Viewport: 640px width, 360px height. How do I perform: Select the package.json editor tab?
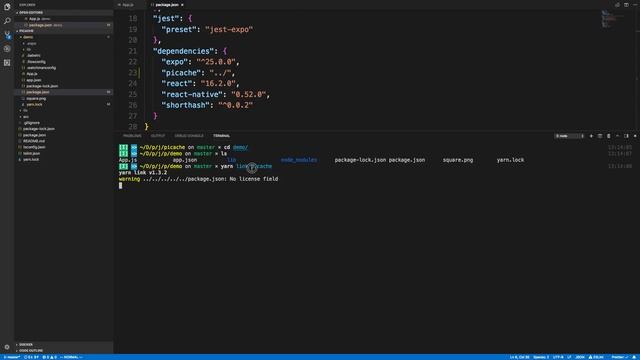(x=167, y=5)
